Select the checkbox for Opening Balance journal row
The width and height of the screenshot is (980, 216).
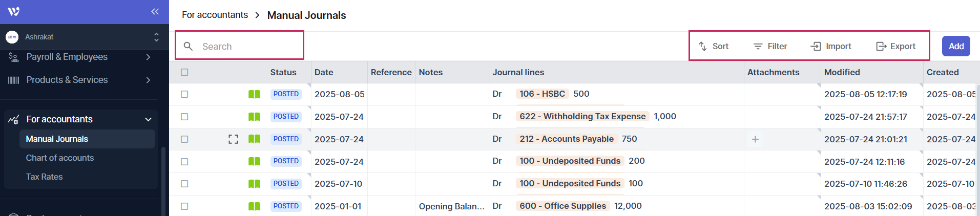184,206
